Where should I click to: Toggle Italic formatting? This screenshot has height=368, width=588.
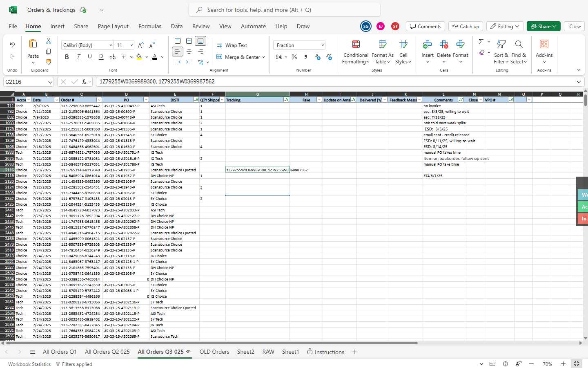point(78,57)
